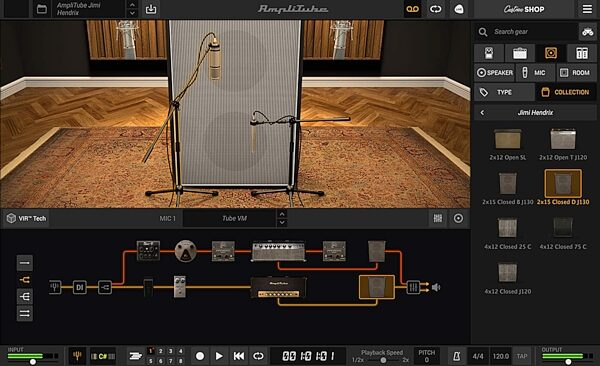
Task: Open the AmpliTube Jimi Hendrix preset name field
Action: [x=88, y=9]
